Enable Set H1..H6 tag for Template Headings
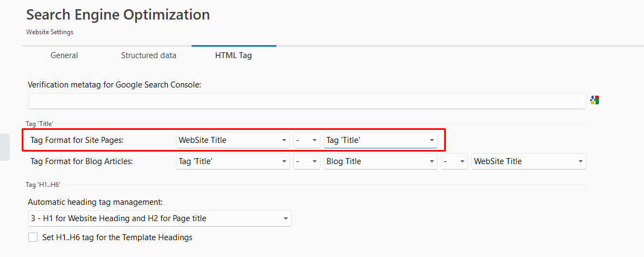This screenshot has width=644, height=257. [x=33, y=237]
